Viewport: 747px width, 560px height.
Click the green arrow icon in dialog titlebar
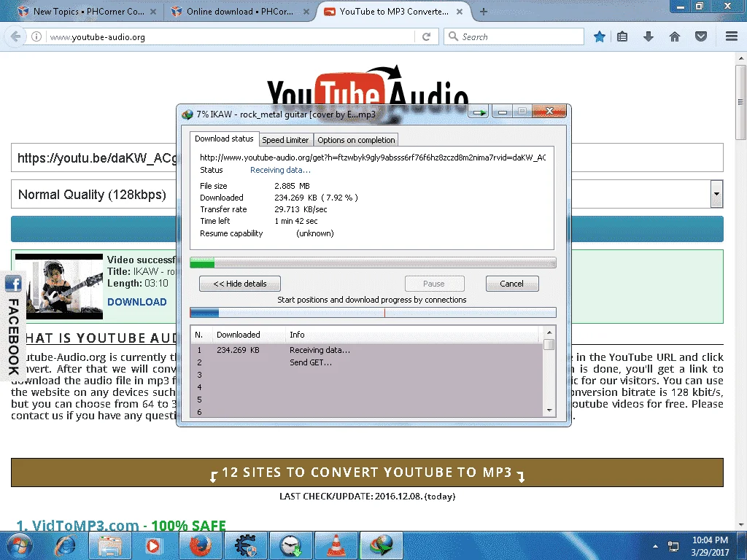[479, 112]
